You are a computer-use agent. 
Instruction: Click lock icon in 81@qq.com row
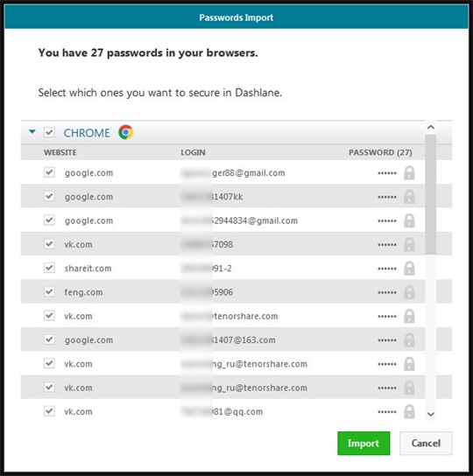tap(409, 411)
